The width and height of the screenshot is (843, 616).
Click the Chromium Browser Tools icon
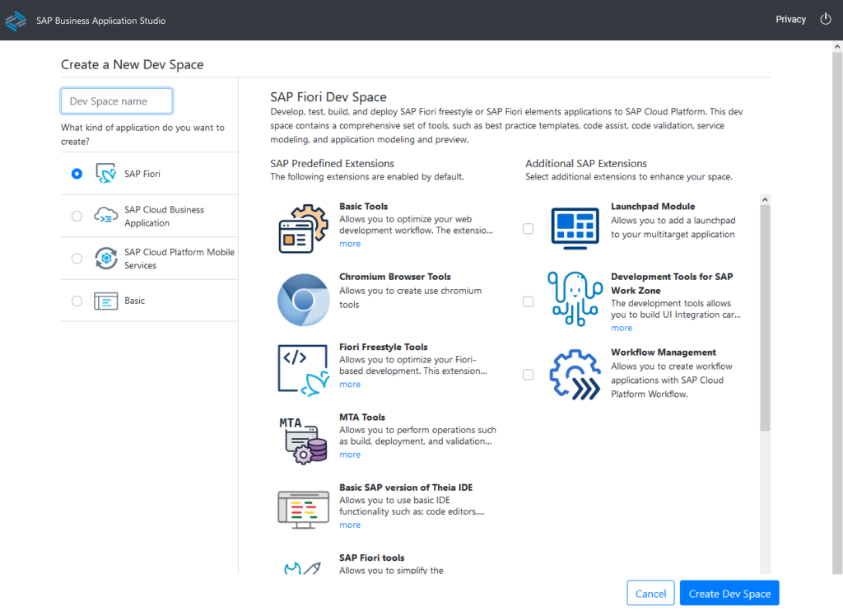[x=303, y=298]
